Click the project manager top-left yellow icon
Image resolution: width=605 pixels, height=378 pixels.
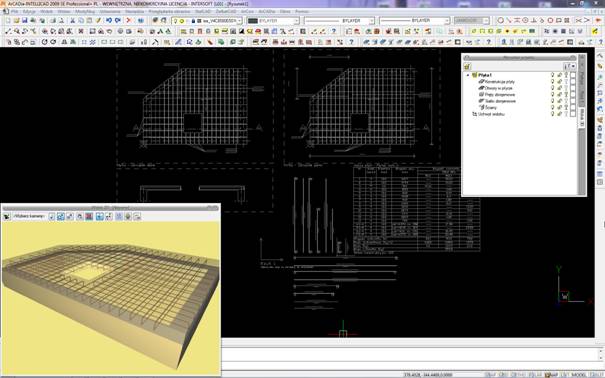pos(467,66)
